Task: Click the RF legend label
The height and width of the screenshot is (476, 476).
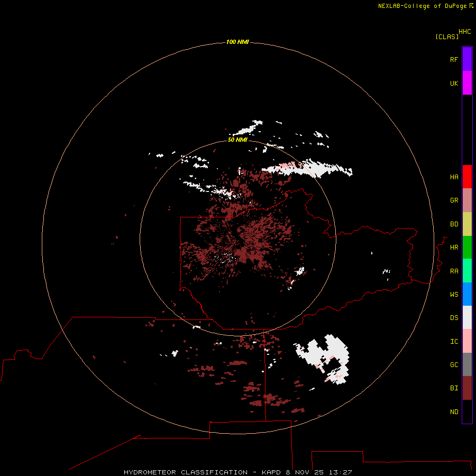Action: pyautogui.click(x=454, y=59)
